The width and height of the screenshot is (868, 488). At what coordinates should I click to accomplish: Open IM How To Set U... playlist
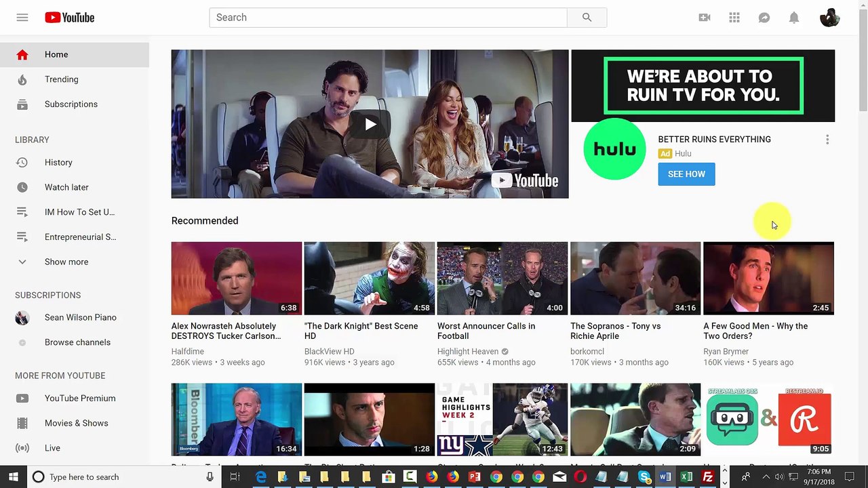(x=75, y=212)
